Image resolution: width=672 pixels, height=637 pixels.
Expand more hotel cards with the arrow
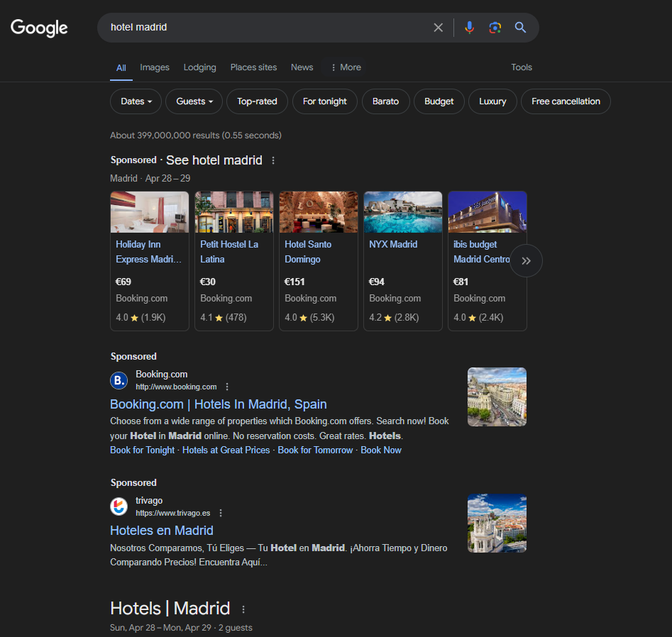525,261
